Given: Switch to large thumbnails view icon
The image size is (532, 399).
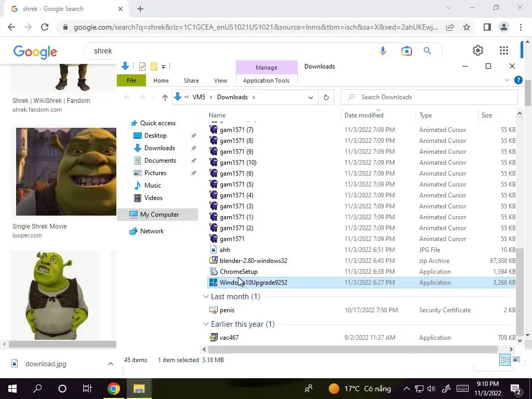Looking at the screenshot, I should coord(516,360).
